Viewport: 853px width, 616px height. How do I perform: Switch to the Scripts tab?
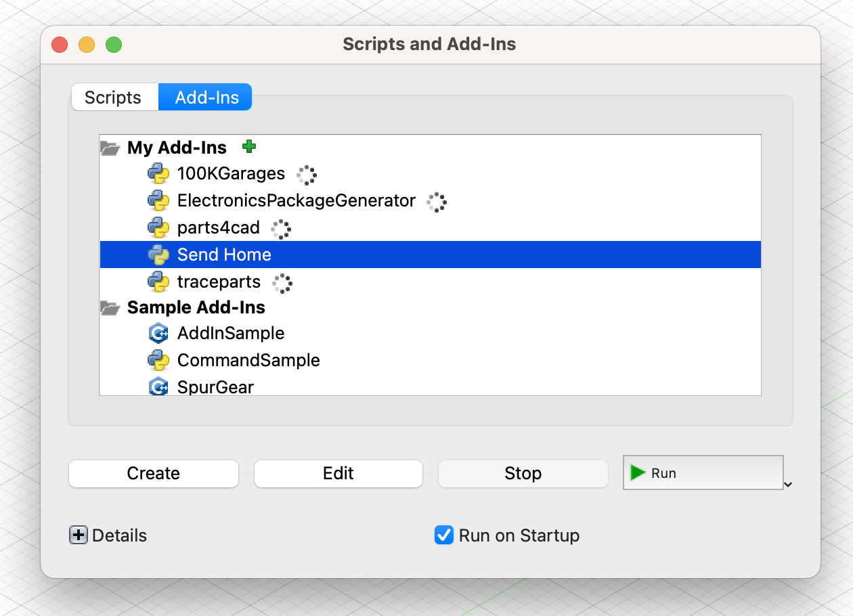113,97
